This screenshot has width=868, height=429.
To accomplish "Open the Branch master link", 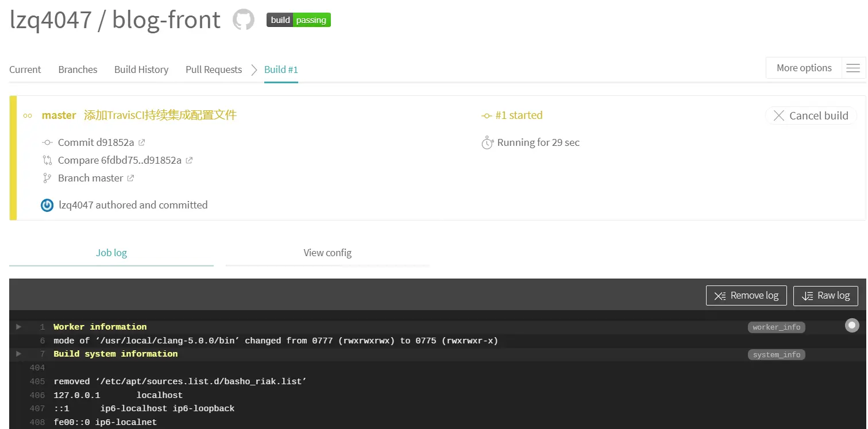I will [90, 178].
